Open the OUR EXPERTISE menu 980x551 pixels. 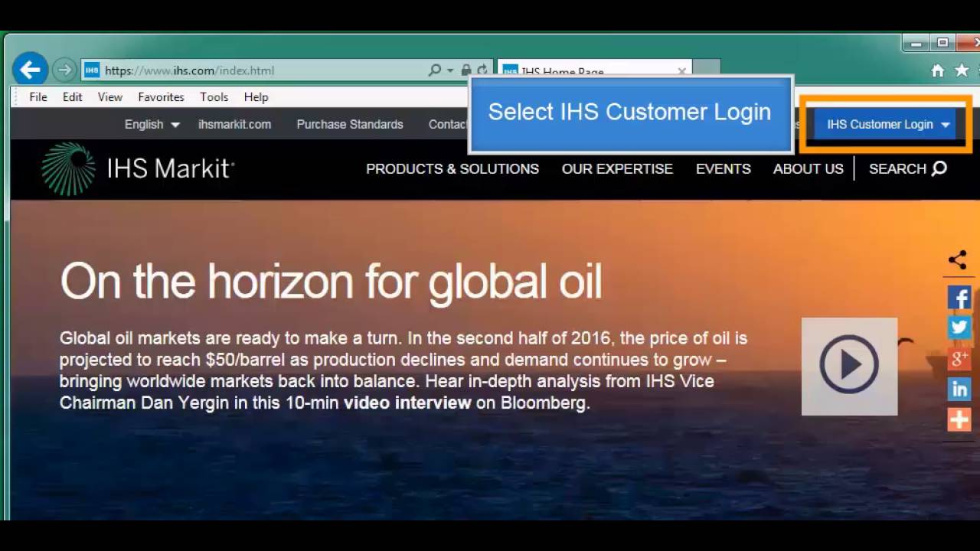tap(617, 168)
